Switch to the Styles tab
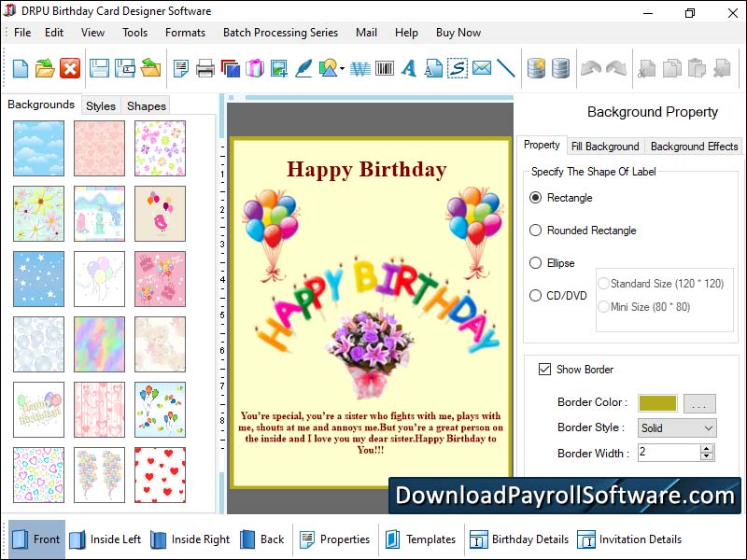 pos(100,105)
